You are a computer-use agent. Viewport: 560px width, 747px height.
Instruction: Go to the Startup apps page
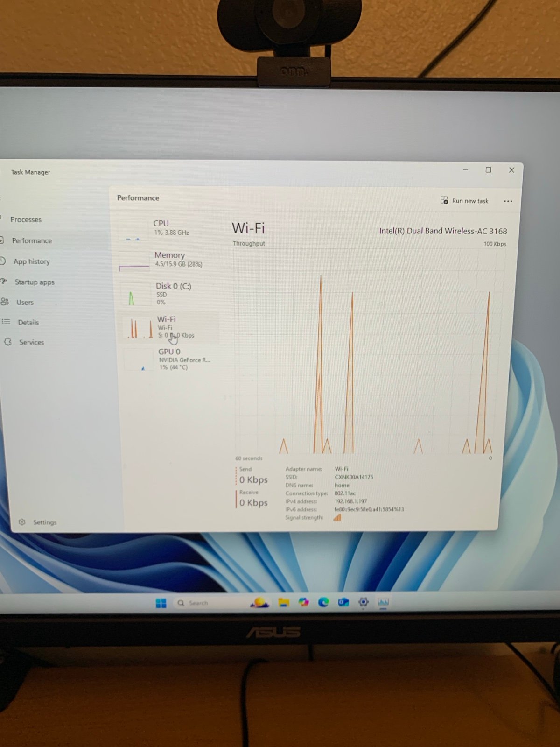point(34,282)
